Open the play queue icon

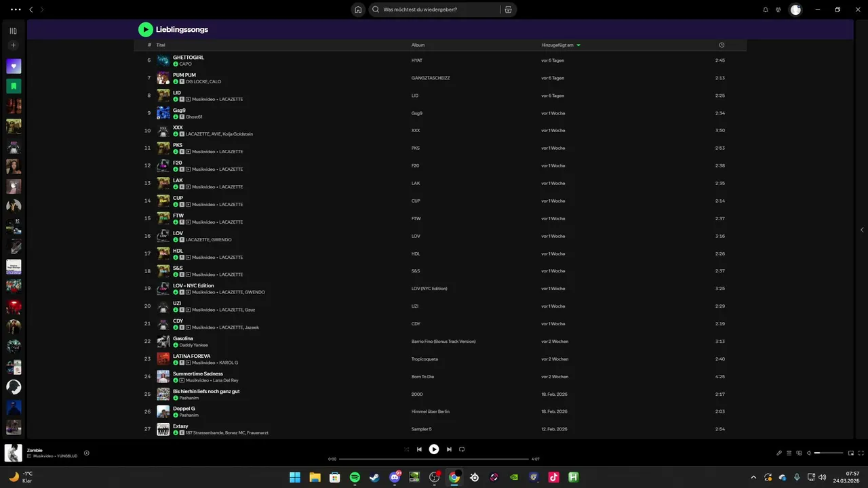(x=790, y=453)
